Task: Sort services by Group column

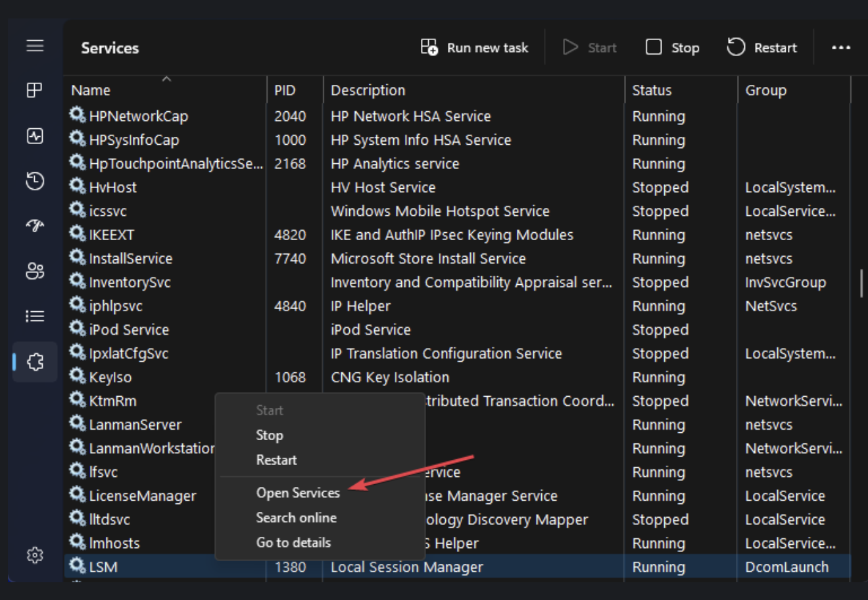Action: [x=766, y=90]
